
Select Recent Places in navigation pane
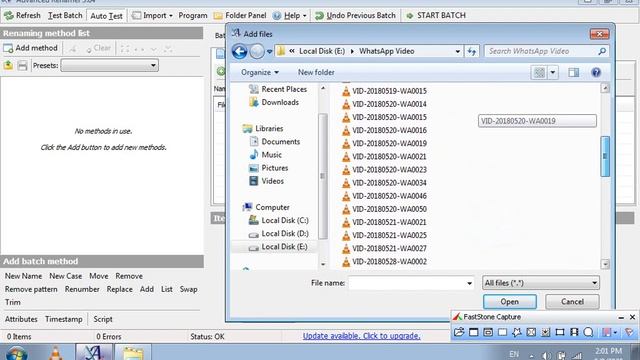pos(278,89)
